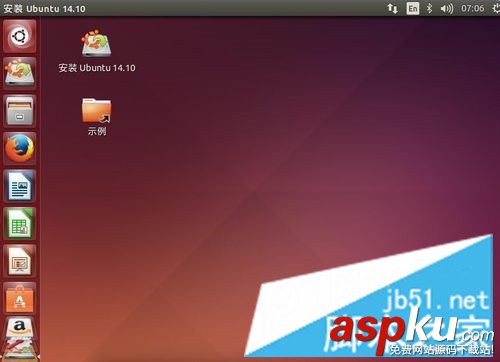Open LibreOffice Impress presentation launcher icon
This screenshot has height=362, width=500.
(20, 261)
